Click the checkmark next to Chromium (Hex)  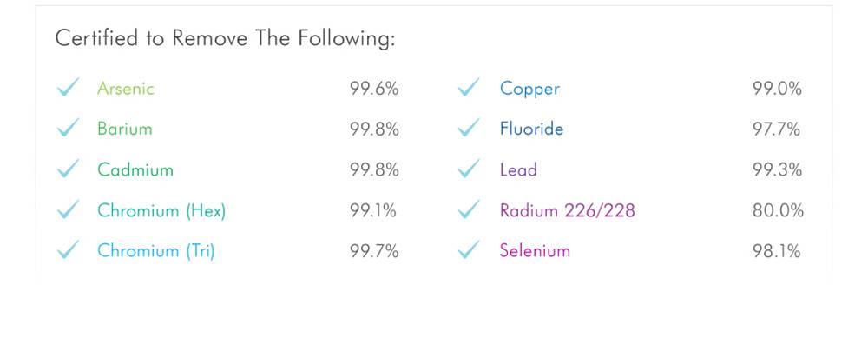[x=68, y=209]
